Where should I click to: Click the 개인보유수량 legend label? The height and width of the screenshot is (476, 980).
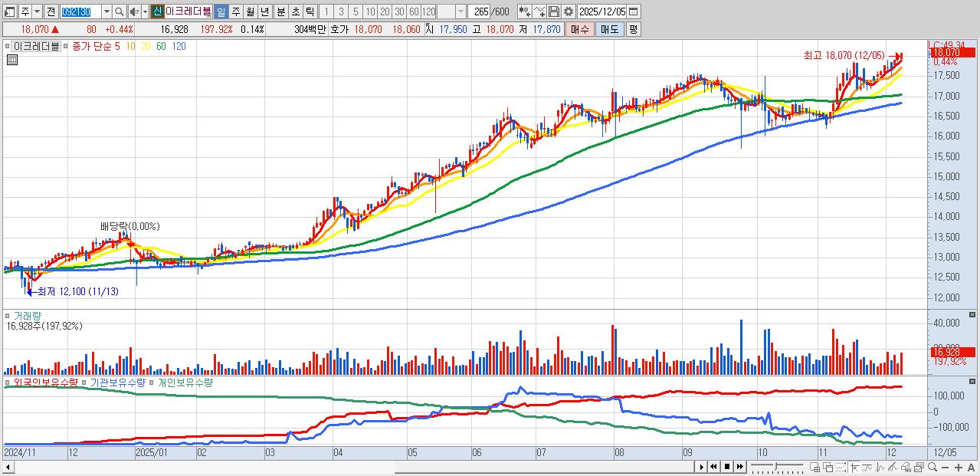(x=185, y=382)
